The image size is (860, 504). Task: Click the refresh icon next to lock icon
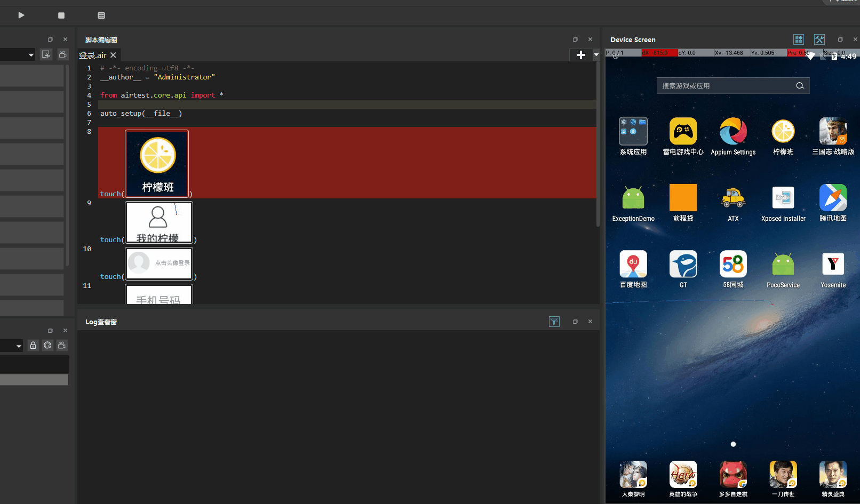[x=47, y=345]
